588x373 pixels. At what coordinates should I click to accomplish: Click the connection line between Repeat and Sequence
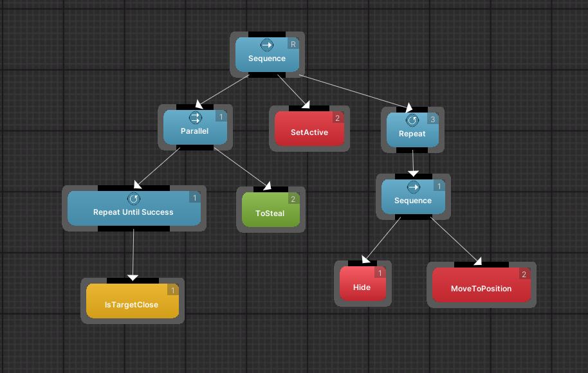(x=413, y=164)
